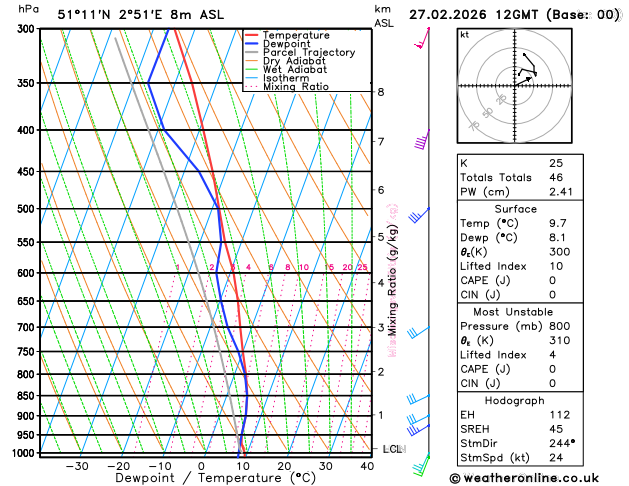Click the light blue wind barb at 700 hPa

click(x=418, y=332)
